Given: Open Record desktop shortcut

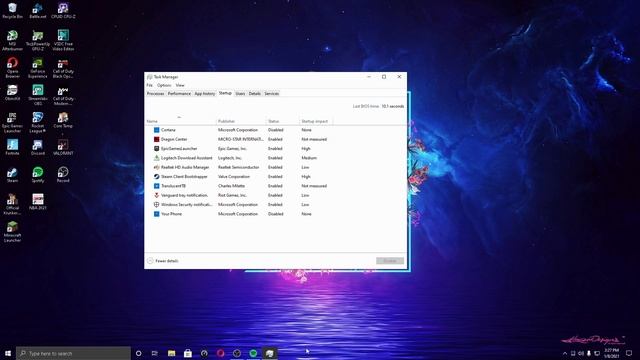Looking at the screenshot, I should coord(63,175).
